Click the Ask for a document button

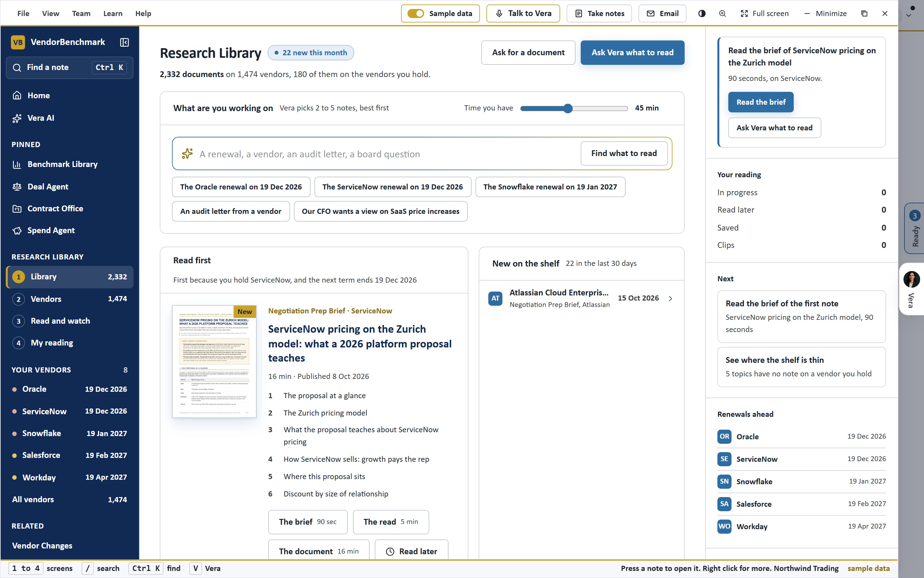click(528, 52)
